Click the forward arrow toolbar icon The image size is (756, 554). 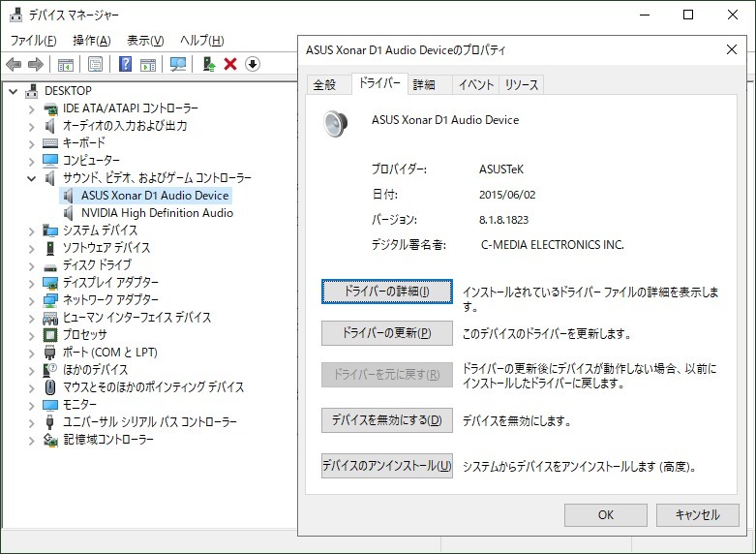click(x=36, y=64)
